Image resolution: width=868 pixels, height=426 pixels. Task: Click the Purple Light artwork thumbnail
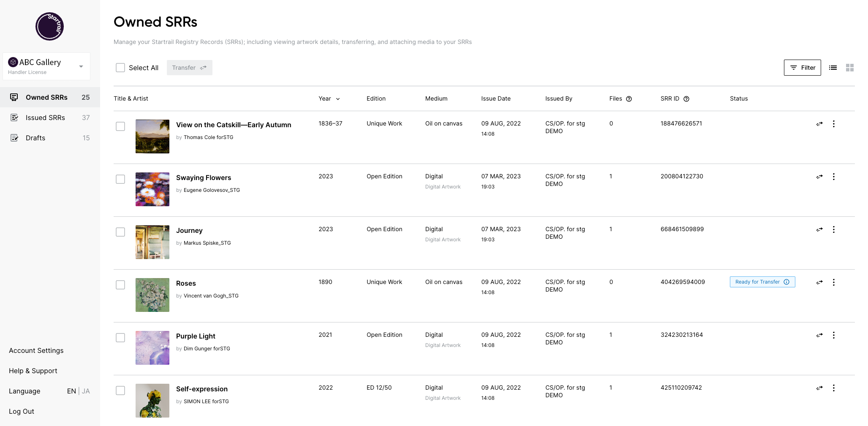152,348
